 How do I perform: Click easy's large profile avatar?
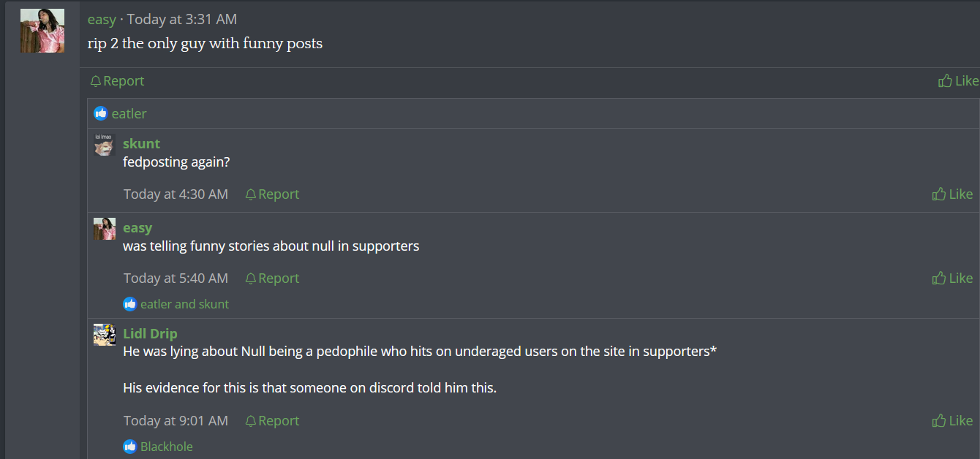42,31
